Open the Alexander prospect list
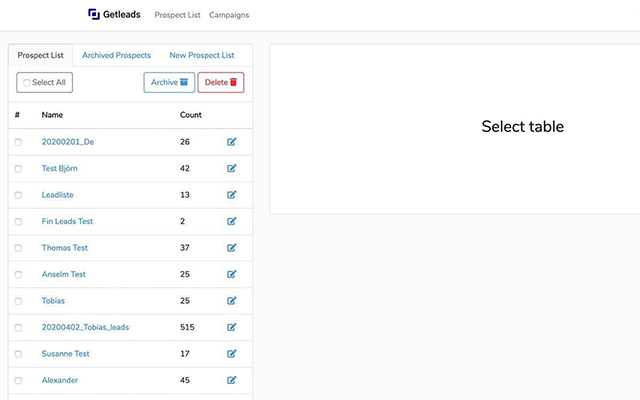Viewport: 640px width, 400px height. click(x=60, y=380)
